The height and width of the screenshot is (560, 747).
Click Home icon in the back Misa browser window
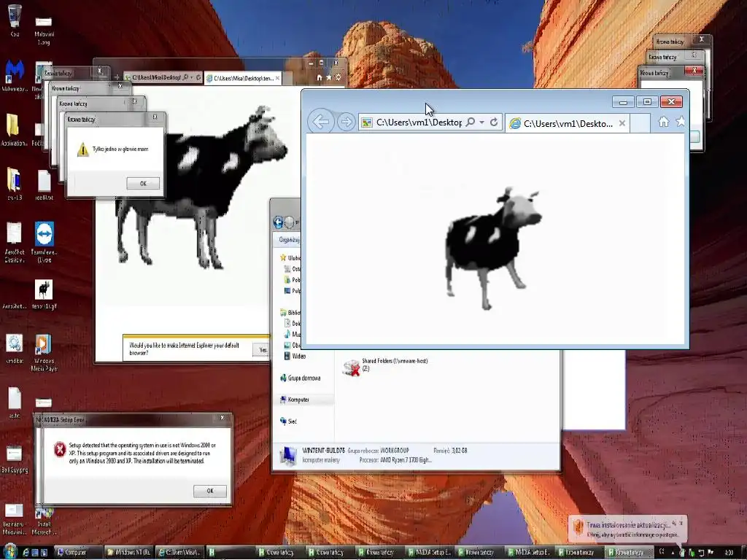tap(320, 77)
